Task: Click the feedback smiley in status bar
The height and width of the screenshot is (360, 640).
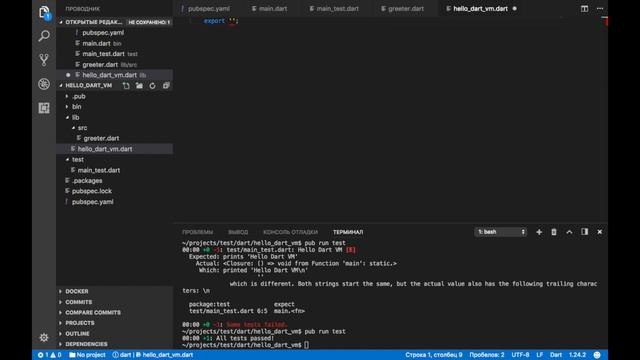Action: click(597, 355)
